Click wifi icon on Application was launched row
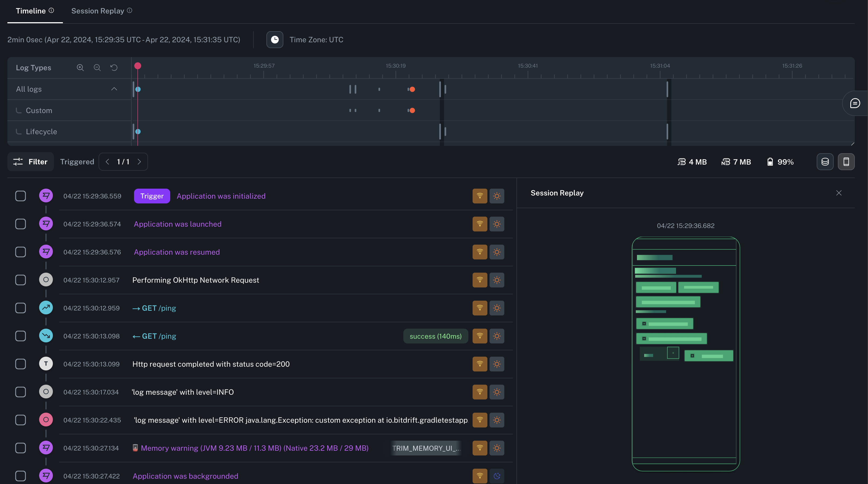This screenshot has height=484, width=868. [x=480, y=224]
